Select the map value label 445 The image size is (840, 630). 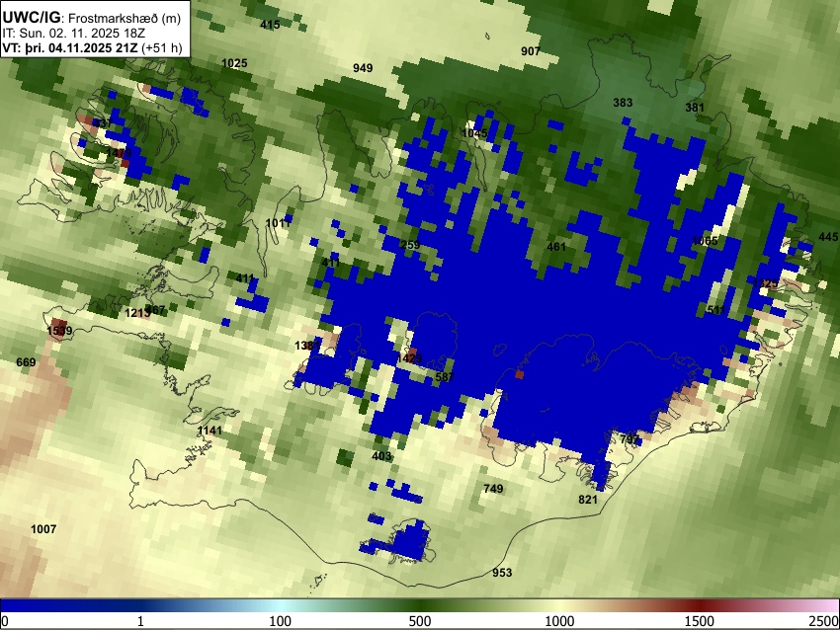coord(828,237)
